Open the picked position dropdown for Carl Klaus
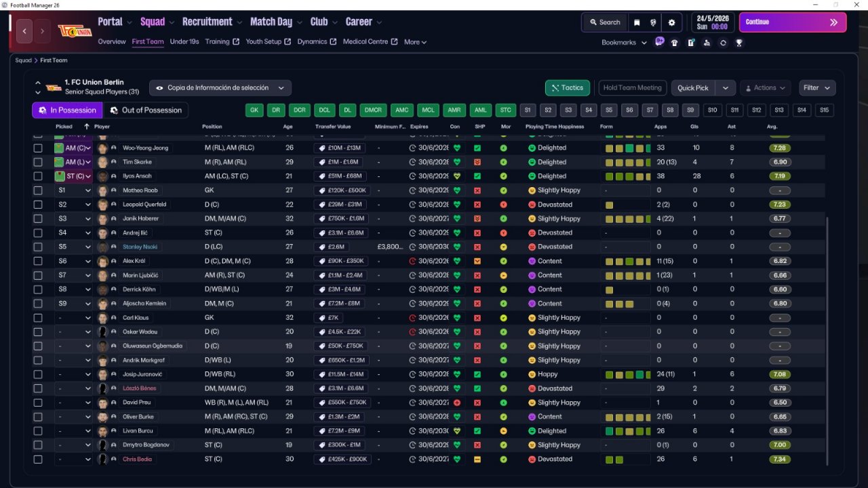The image size is (868, 488). 74,318
